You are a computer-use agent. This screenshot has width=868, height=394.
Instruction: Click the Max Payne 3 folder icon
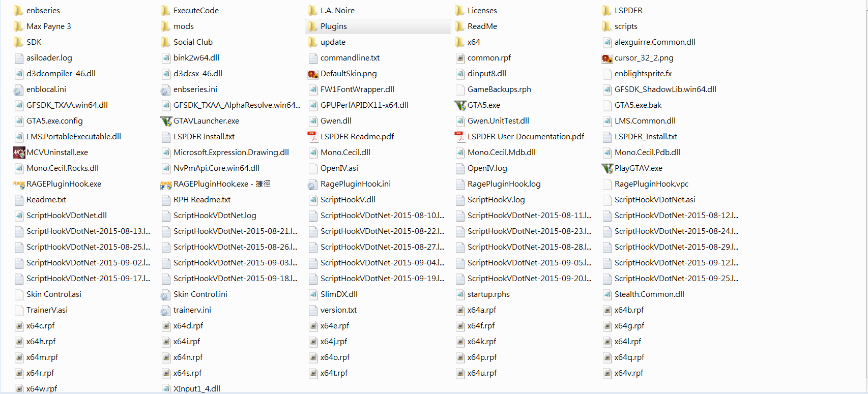pyautogui.click(x=19, y=26)
